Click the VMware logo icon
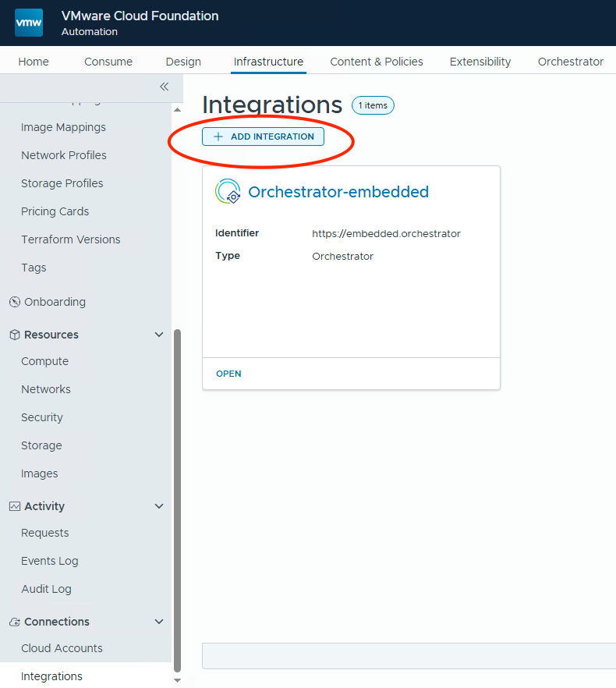The width and height of the screenshot is (616, 688). [x=29, y=23]
